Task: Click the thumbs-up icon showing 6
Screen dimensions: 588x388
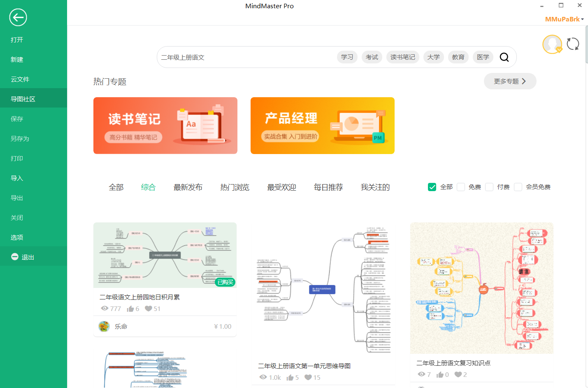Action: (130, 309)
